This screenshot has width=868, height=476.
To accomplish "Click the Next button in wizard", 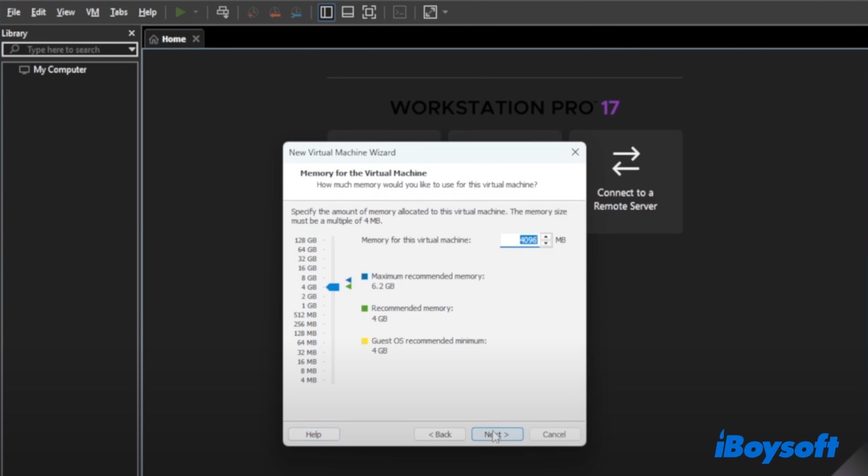I will [497, 434].
